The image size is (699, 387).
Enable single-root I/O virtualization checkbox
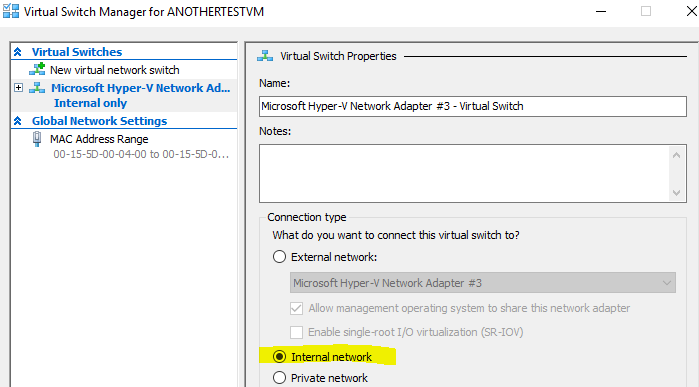pos(296,332)
